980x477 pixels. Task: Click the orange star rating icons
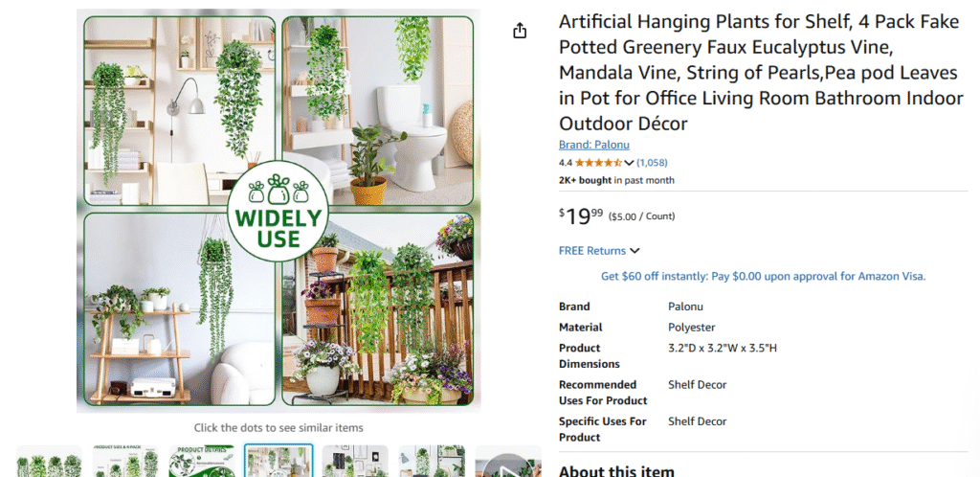(598, 163)
